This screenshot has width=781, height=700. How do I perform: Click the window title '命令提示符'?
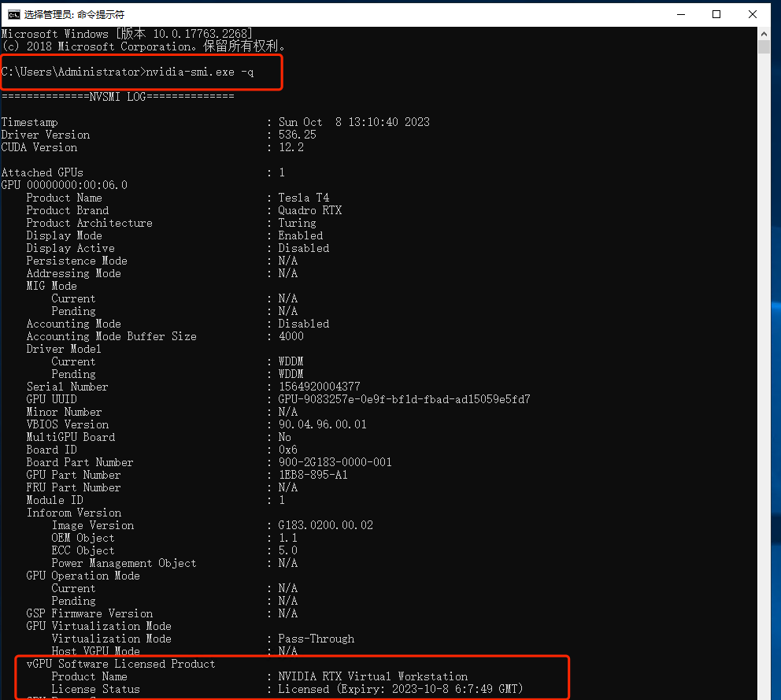[x=101, y=15]
